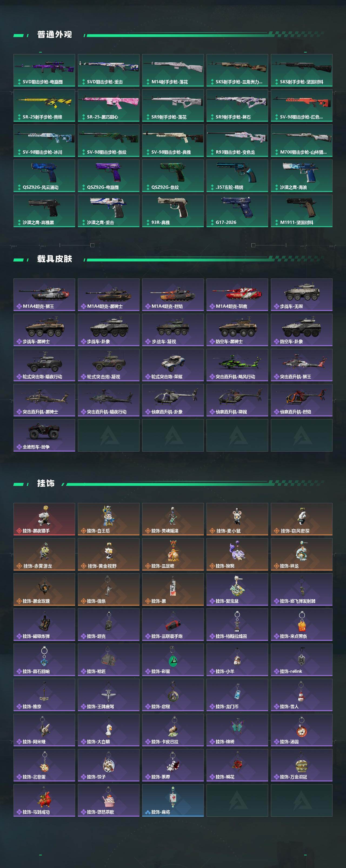This screenshot has height=868, width=346.
Task: Click the 挂饰-锦绣 butterfly charm
Action: click(x=237, y=730)
